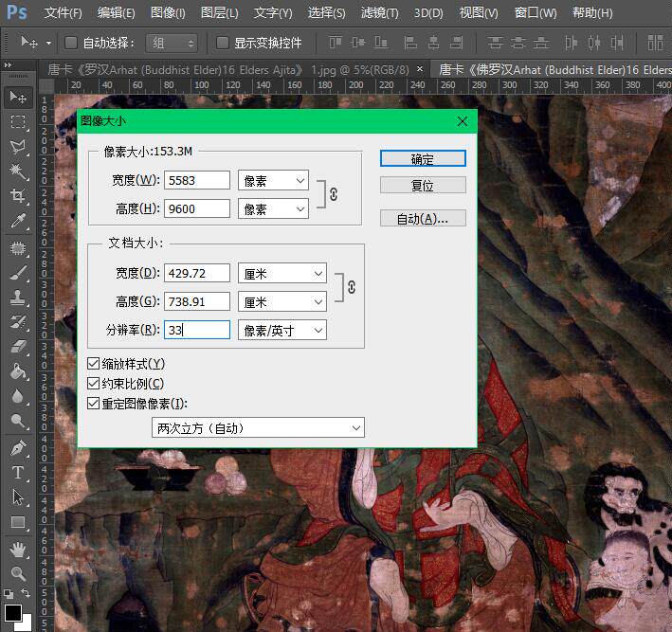Switch to second 唐卡 佛罗汉 document tab

pos(553,69)
